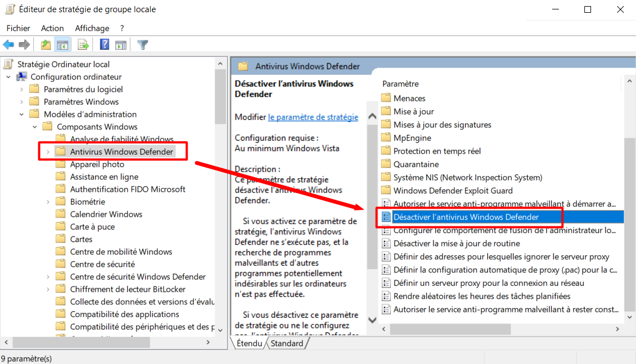This screenshot has width=636, height=364.
Task: Open the Affichage menu
Action: 92,28
